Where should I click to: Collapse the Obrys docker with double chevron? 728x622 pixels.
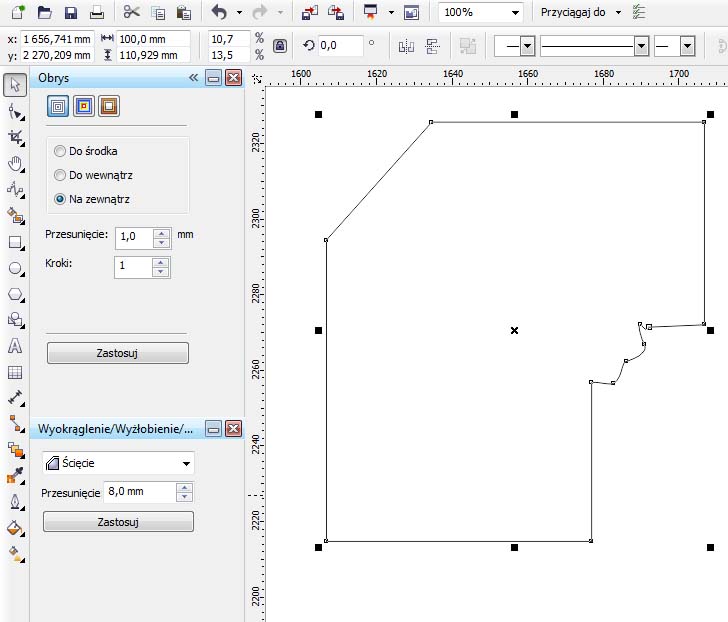tap(194, 77)
